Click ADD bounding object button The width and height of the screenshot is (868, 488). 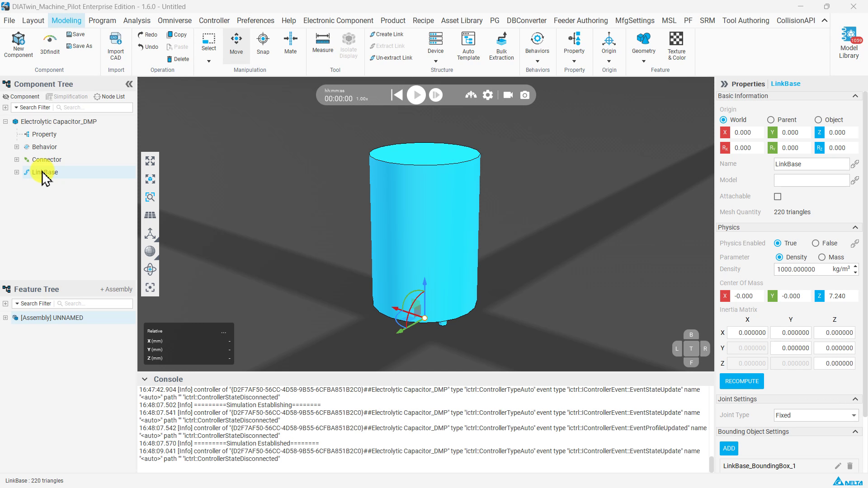729,448
